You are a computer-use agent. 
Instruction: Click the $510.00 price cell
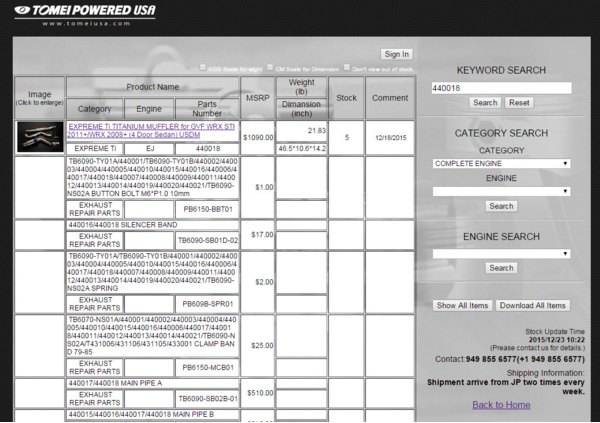point(260,393)
